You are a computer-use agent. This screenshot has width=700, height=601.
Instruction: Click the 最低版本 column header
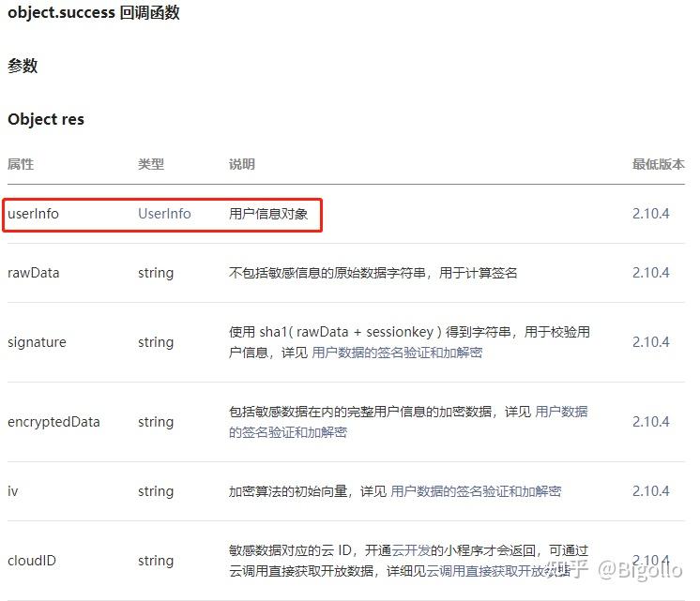658,164
